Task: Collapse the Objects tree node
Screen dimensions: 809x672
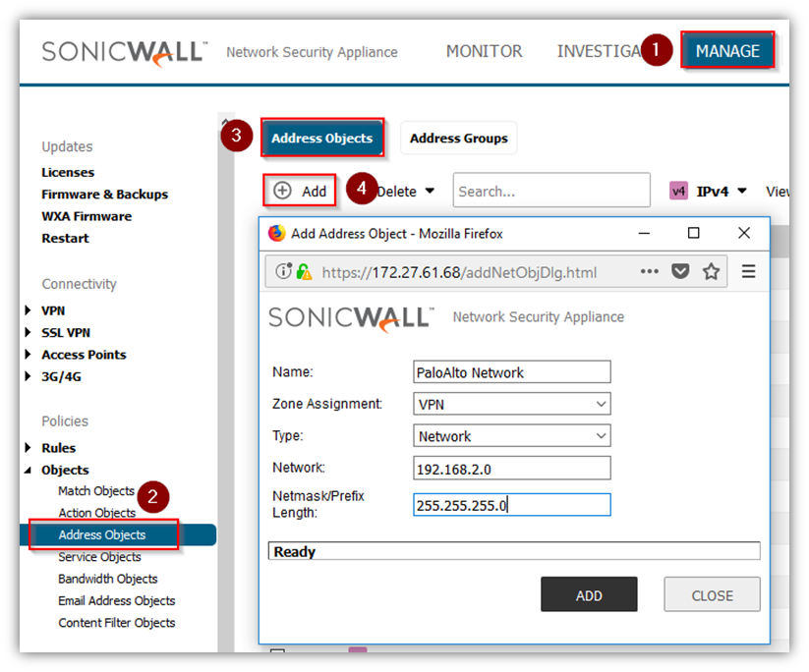Action: point(29,471)
